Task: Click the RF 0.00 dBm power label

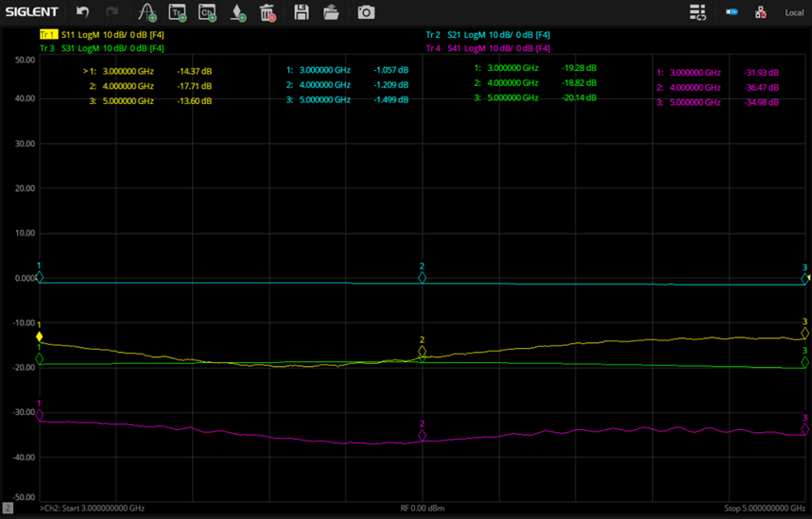Action: (422, 508)
